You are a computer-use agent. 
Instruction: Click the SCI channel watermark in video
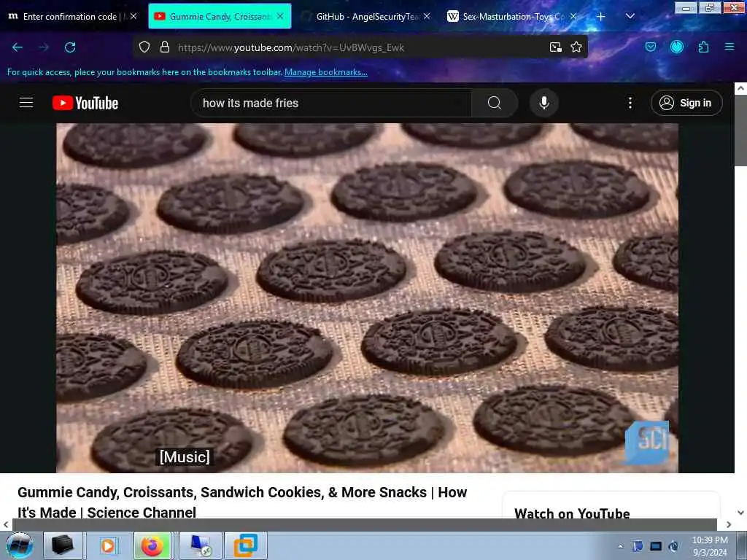click(648, 442)
